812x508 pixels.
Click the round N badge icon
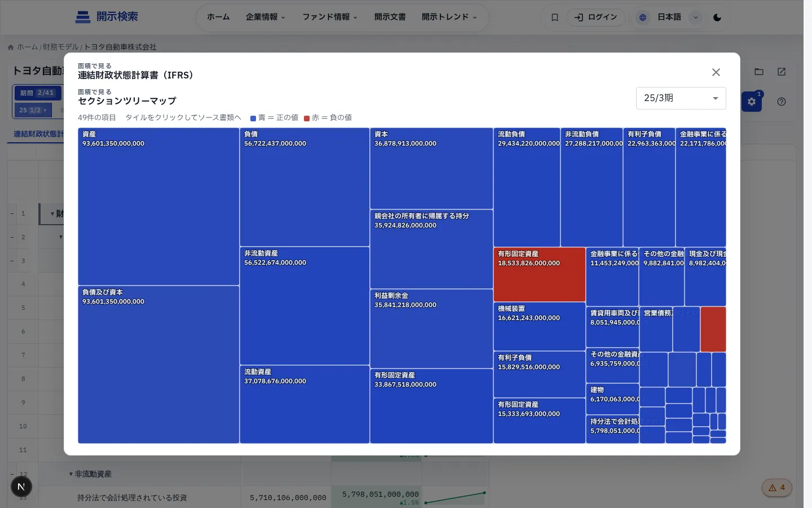coord(21,487)
